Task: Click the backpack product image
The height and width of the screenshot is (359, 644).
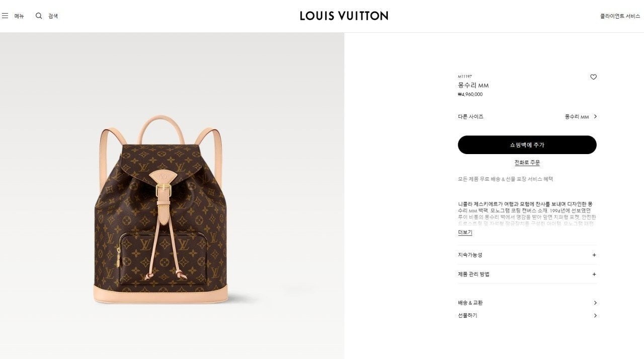Action: coord(161,209)
